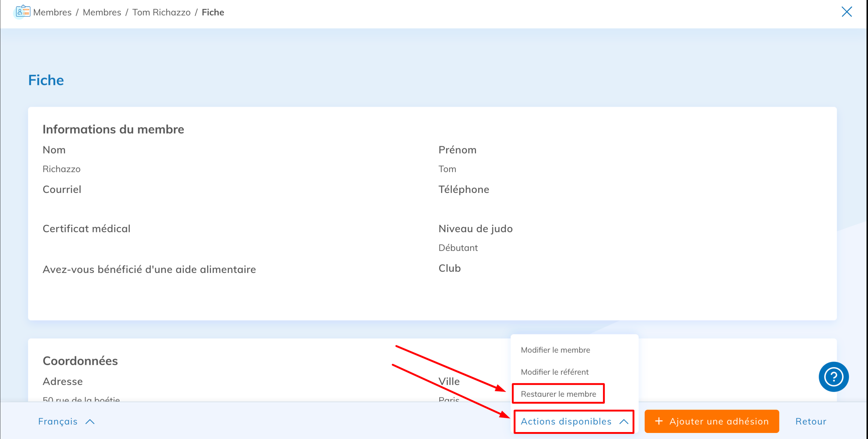The height and width of the screenshot is (439, 868).
Task: Select Restaurer le membre menu entry
Action: [x=558, y=393]
